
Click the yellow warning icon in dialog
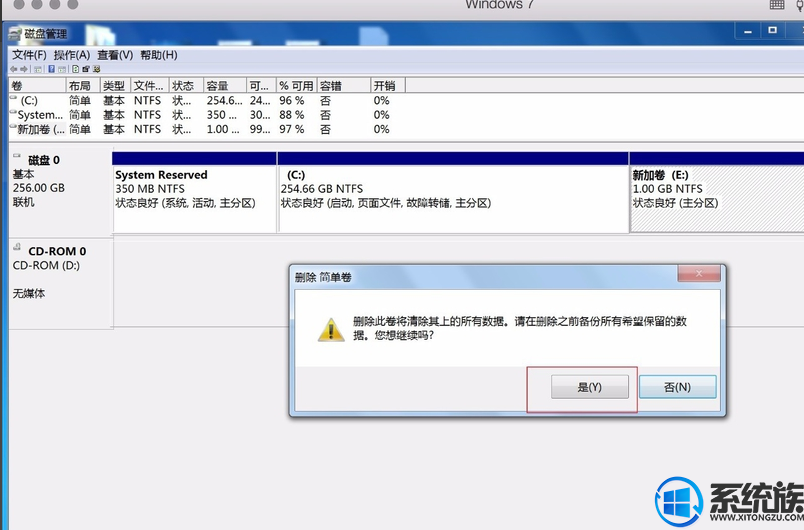pyautogui.click(x=331, y=330)
